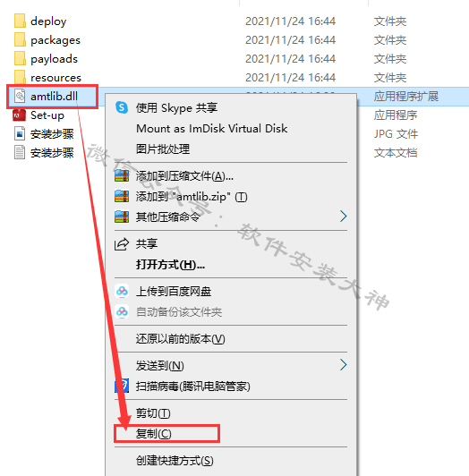Click Mount as ImDisk Virtual Disk
Screen dimensions: 469x476
point(212,129)
